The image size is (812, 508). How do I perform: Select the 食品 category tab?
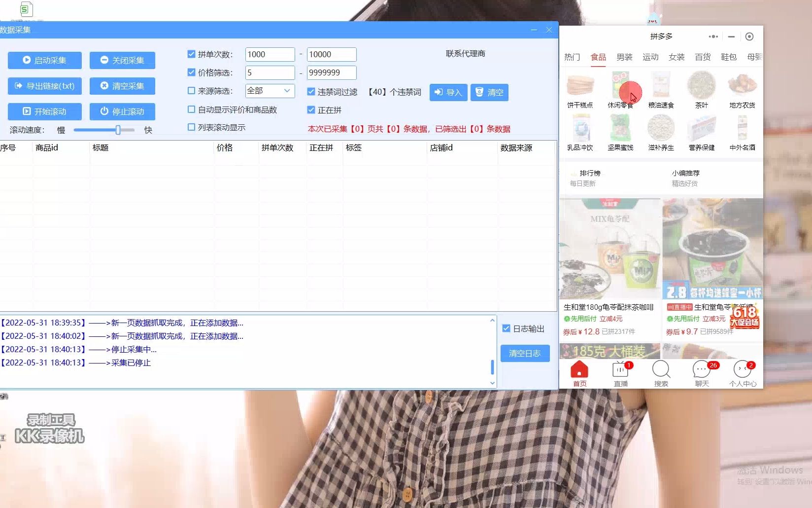598,57
